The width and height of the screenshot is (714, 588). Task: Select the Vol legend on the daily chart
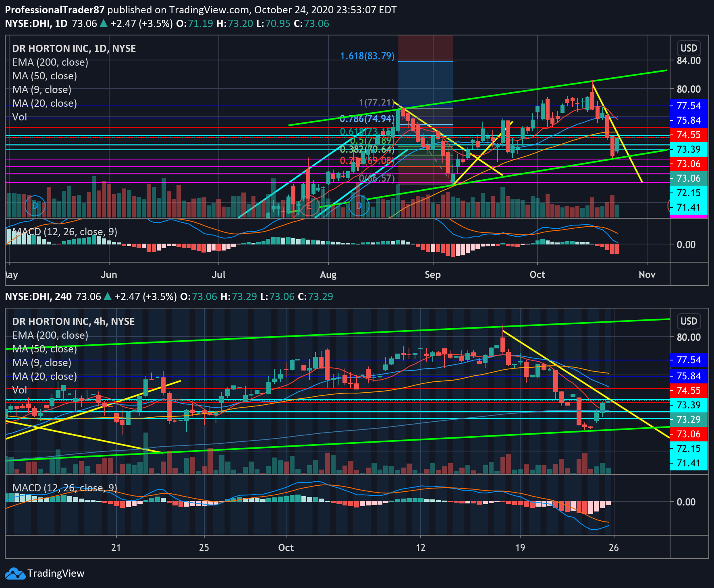[x=20, y=117]
